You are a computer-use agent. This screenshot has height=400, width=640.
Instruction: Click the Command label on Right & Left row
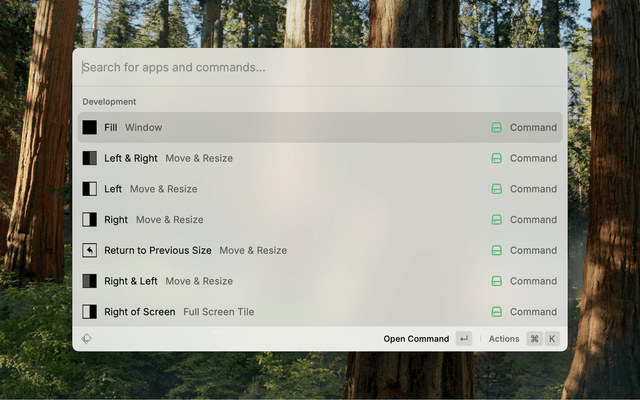533,281
